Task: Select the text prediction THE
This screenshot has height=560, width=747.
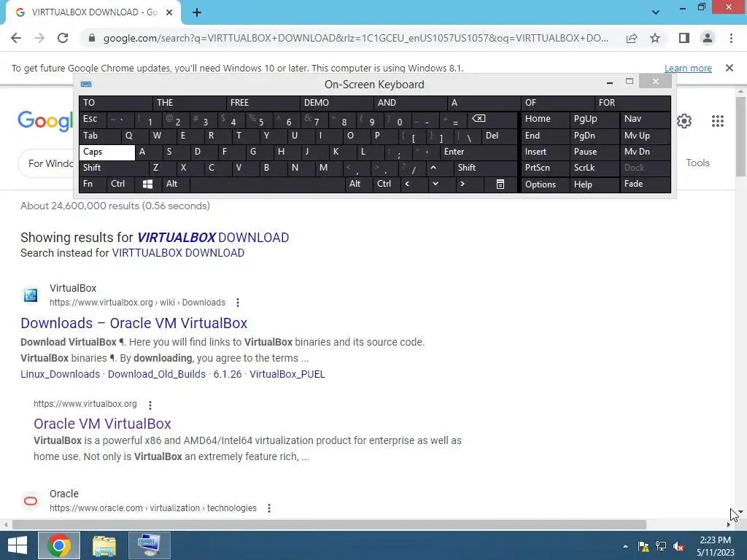Action: (x=189, y=103)
